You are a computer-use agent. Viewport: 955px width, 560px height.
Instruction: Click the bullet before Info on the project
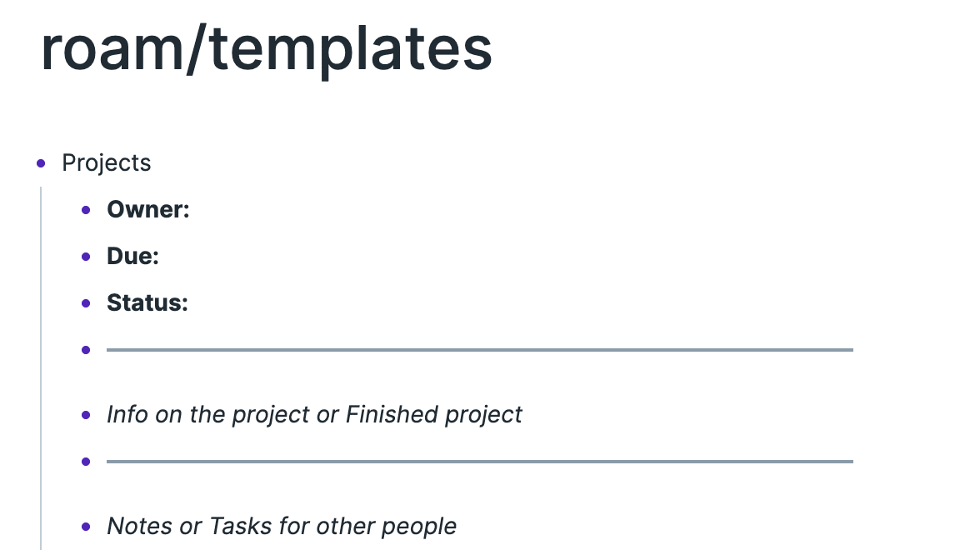coord(86,415)
